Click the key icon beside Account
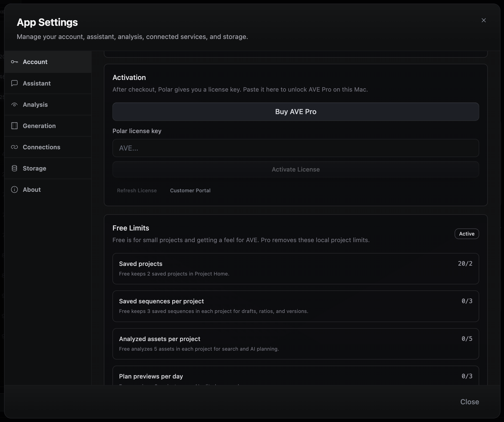 tap(14, 62)
